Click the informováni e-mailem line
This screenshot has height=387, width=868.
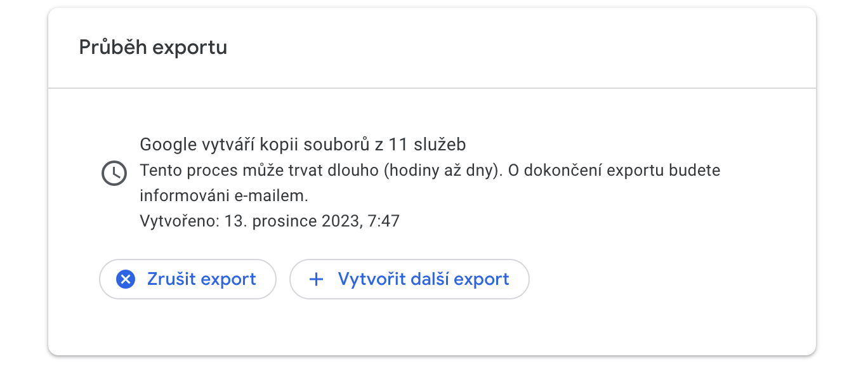coord(223,196)
